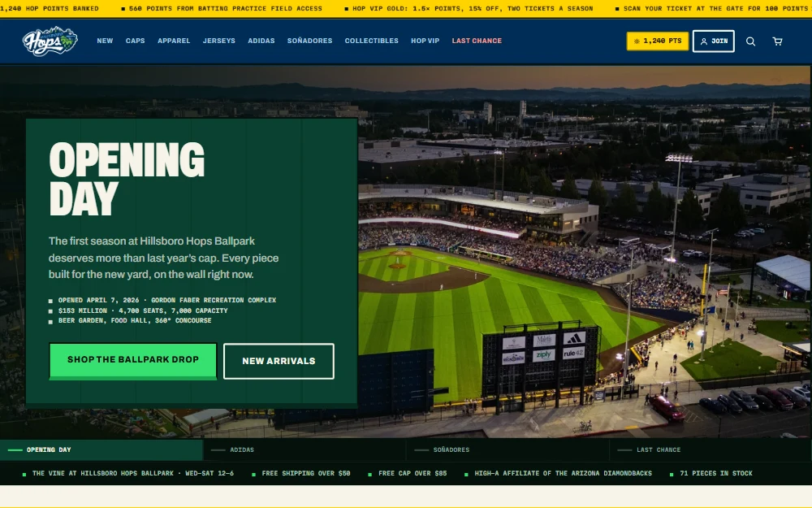Click SHOP THE BALLPARK DROP button
The image size is (812, 508).
[x=133, y=361]
